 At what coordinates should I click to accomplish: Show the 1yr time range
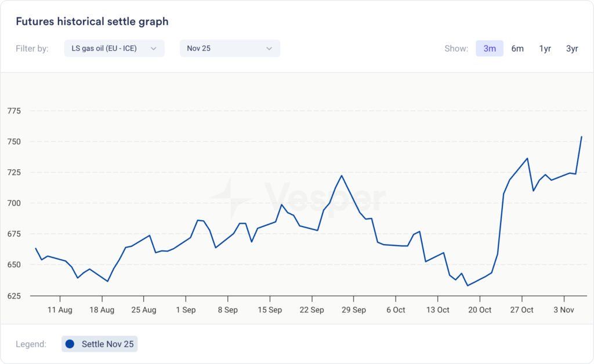click(545, 49)
